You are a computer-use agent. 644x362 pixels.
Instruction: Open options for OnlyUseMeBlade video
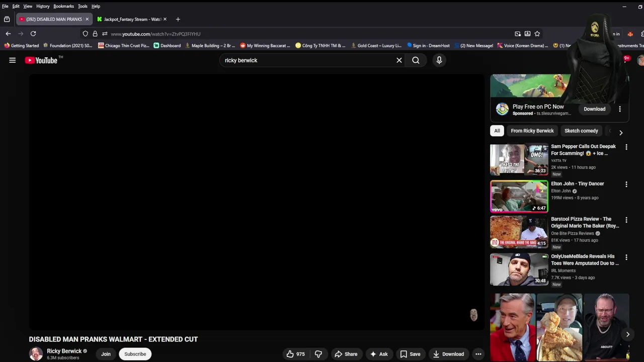click(626, 257)
